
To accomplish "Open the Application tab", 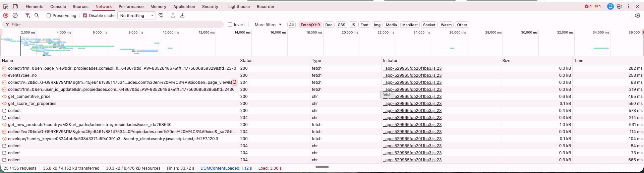I will [184, 6].
